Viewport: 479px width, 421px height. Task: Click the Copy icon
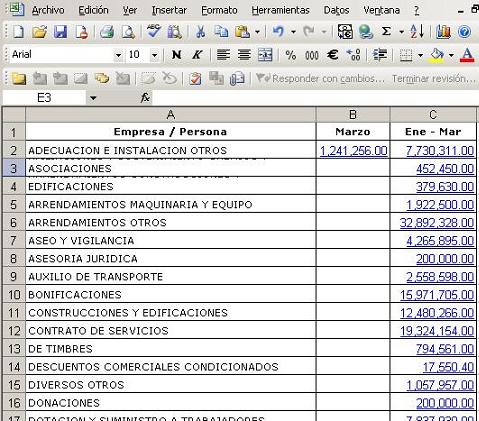click(x=221, y=32)
